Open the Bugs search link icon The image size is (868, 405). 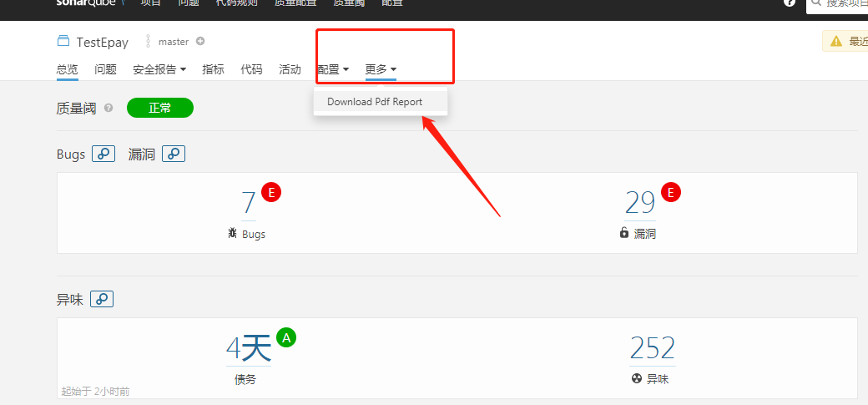(x=103, y=154)
